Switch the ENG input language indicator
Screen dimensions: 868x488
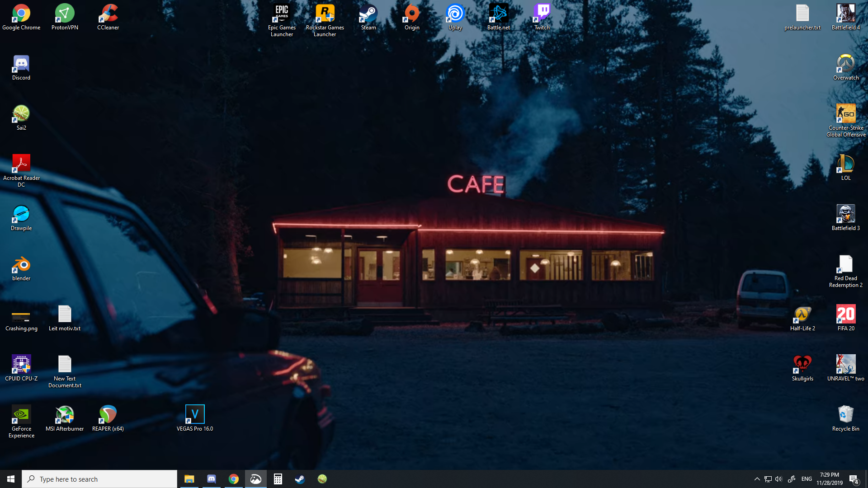pyautogui.click(x=807, y=479)
